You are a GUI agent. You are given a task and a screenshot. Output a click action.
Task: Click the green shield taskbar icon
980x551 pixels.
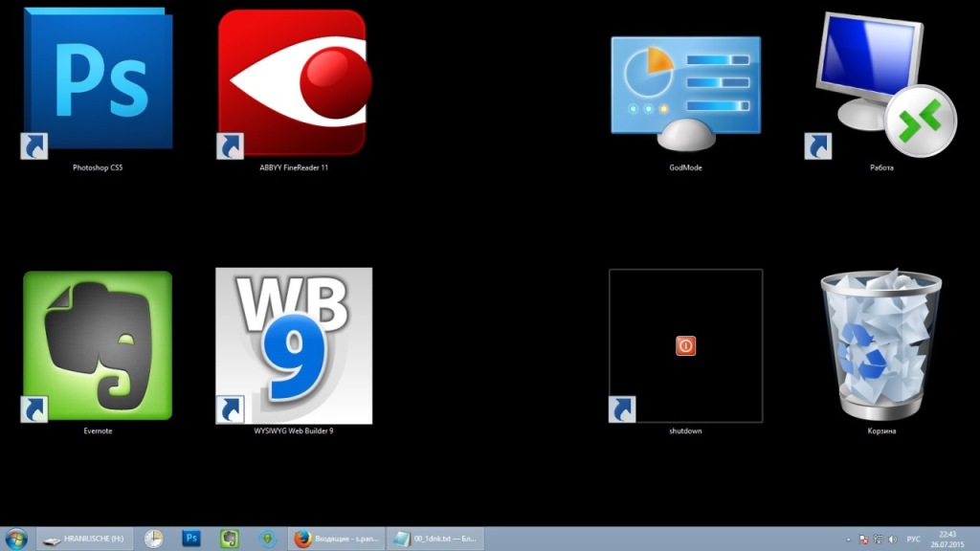268,539
